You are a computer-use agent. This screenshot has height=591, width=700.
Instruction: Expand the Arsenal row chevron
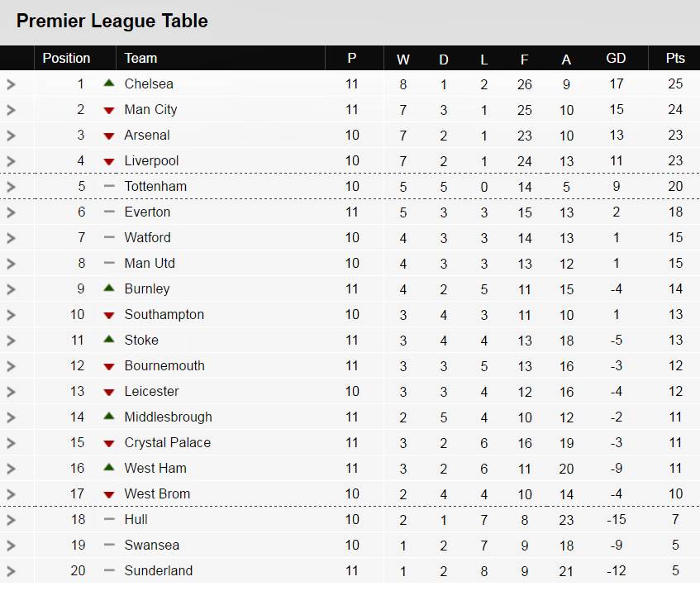pos(11,136)
